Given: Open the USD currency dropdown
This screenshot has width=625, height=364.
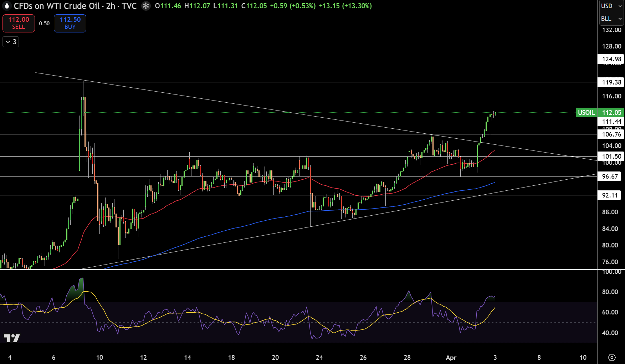Looking at the screenshot, I should pyautogui.click(x=611, y=6).
